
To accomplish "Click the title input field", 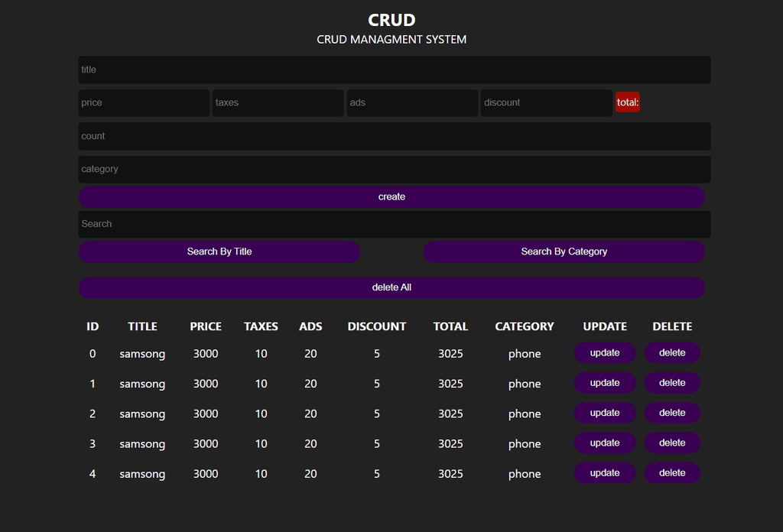I will (394, 70).
